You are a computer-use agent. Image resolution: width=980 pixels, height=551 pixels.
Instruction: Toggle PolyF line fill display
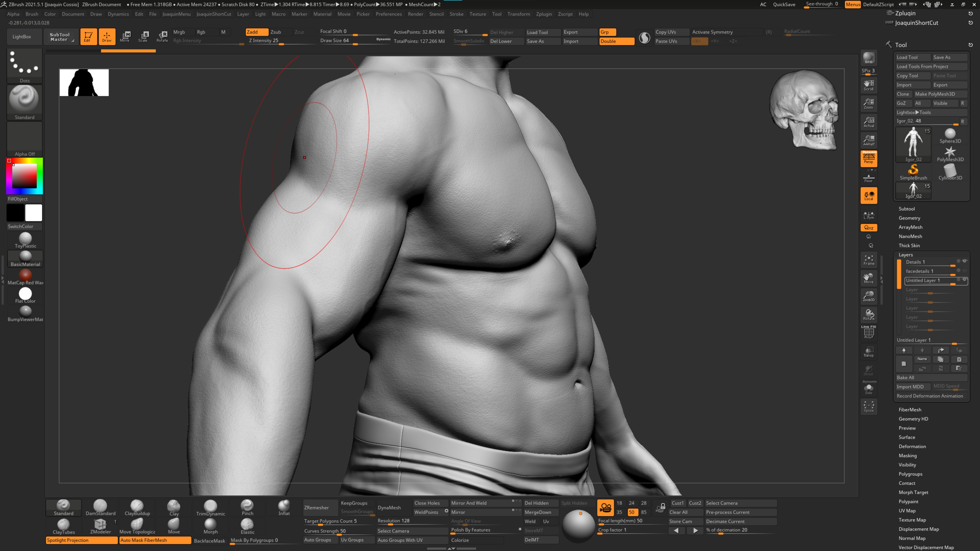(868, 332)
